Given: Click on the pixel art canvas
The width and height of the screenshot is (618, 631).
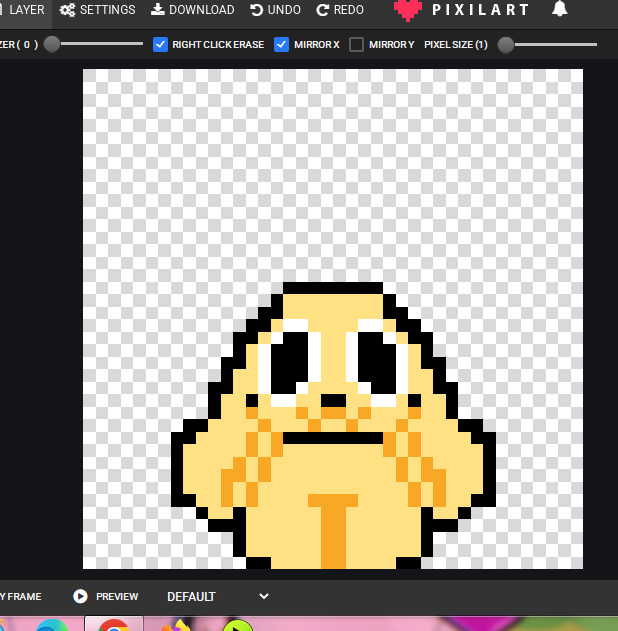Looking at the screenshot, I should click(333, 319).
